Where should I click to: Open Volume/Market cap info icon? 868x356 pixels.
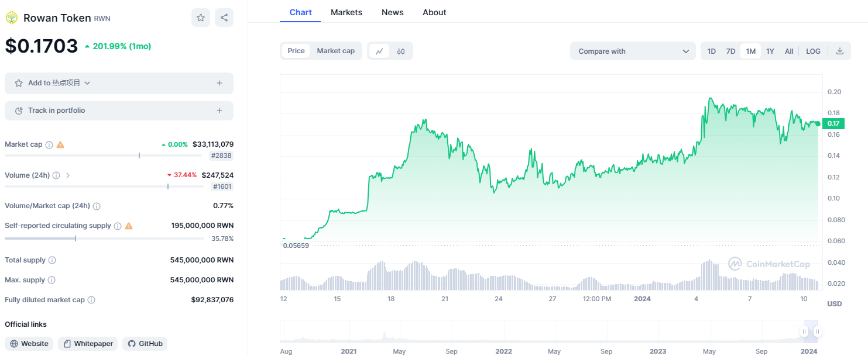[x=97, y=206]
